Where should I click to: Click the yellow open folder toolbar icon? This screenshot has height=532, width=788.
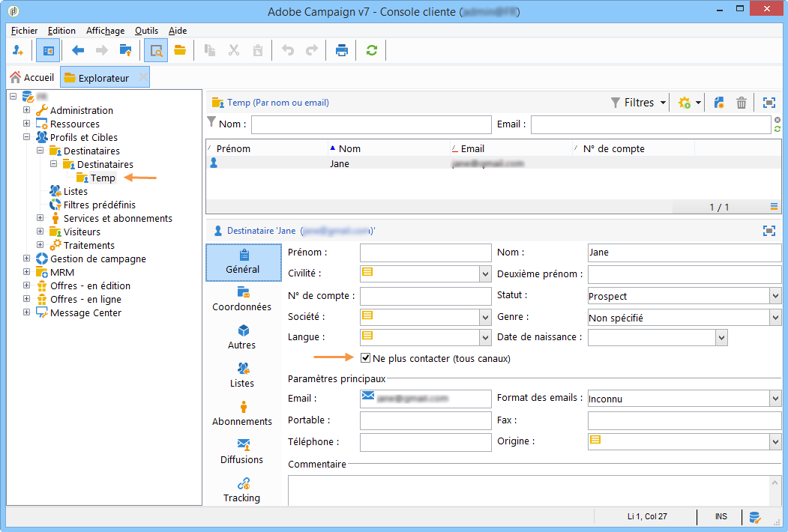180,50
